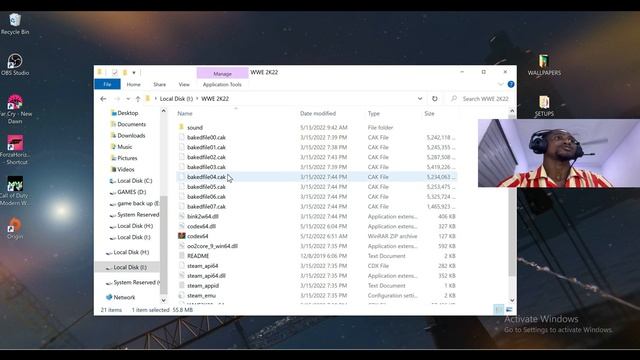Screen dimensions: 640x360
Task: Sort by the Size column header
Action: pyautogui.click(x=429, y=113)
